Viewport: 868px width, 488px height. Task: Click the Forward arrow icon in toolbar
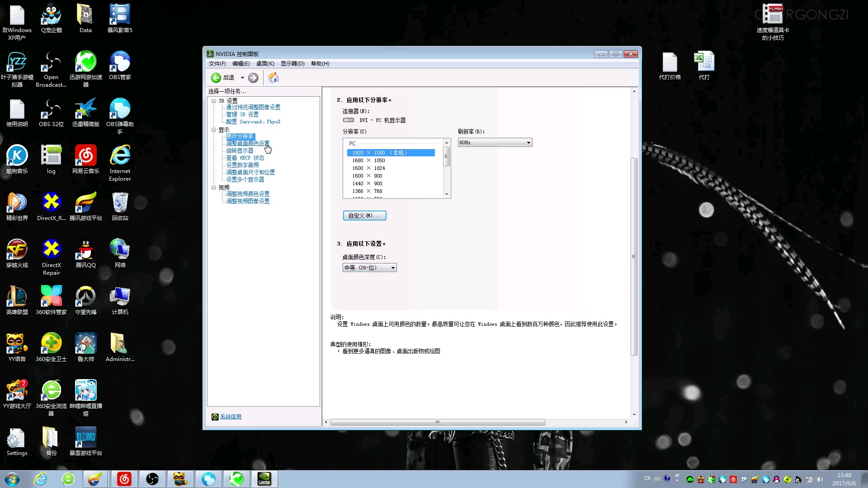coord(253,78)
